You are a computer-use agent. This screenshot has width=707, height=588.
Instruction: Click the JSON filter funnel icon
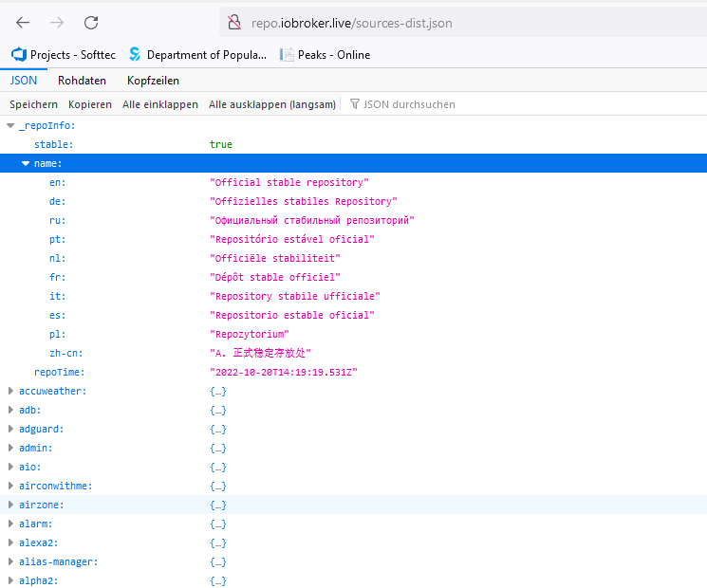pos(355,104)
